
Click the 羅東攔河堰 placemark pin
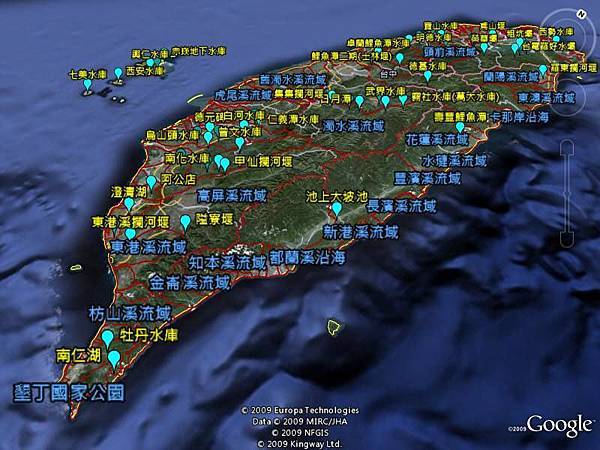pos(543,70)
